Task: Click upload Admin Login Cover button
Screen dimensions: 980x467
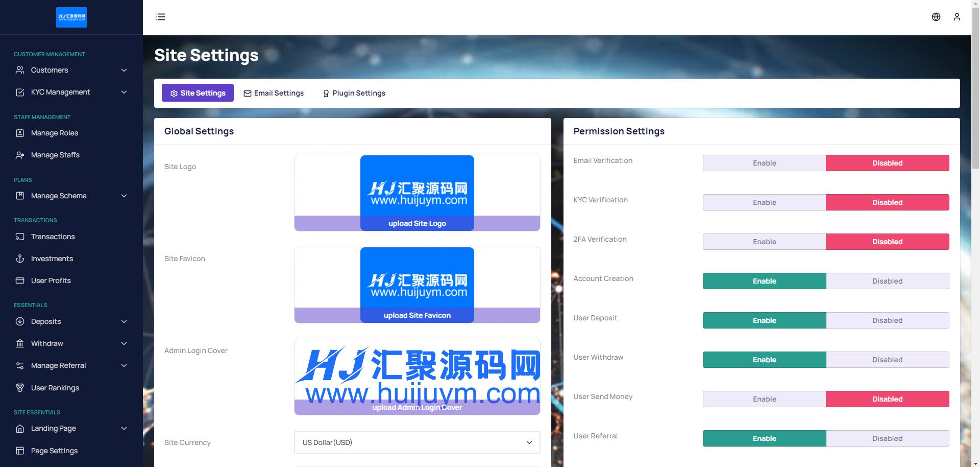Action: pos(417,407)
